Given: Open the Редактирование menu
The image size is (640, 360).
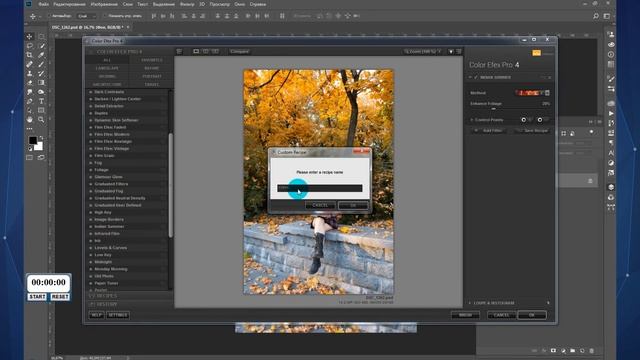Looking at the screenshot, I should coord(69,4).
